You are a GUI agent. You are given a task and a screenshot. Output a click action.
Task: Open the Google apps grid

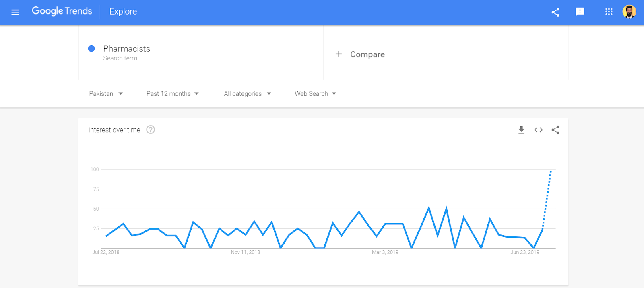pos(609,12)
